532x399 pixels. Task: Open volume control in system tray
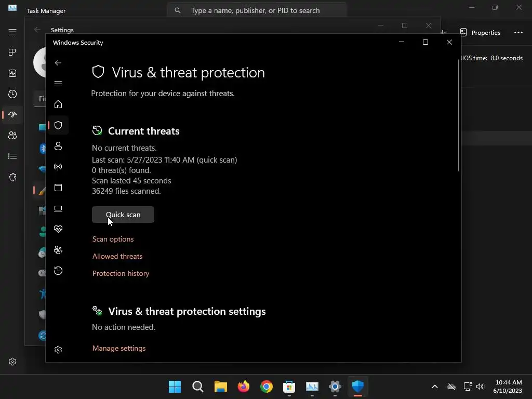(x=480, y=387)
